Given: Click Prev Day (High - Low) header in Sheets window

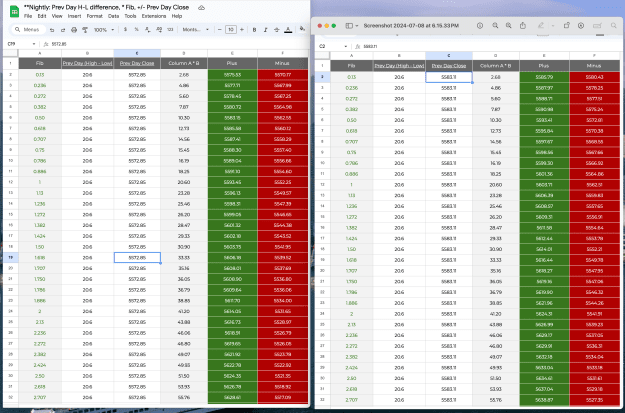Looking at the screenshot, I should [x=87, y=63].
